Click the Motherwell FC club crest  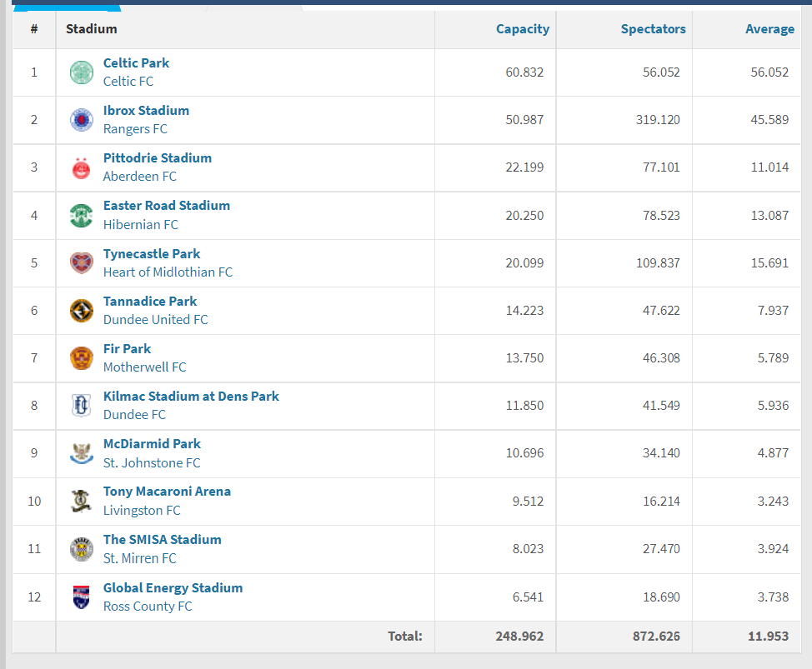(81, 358)
